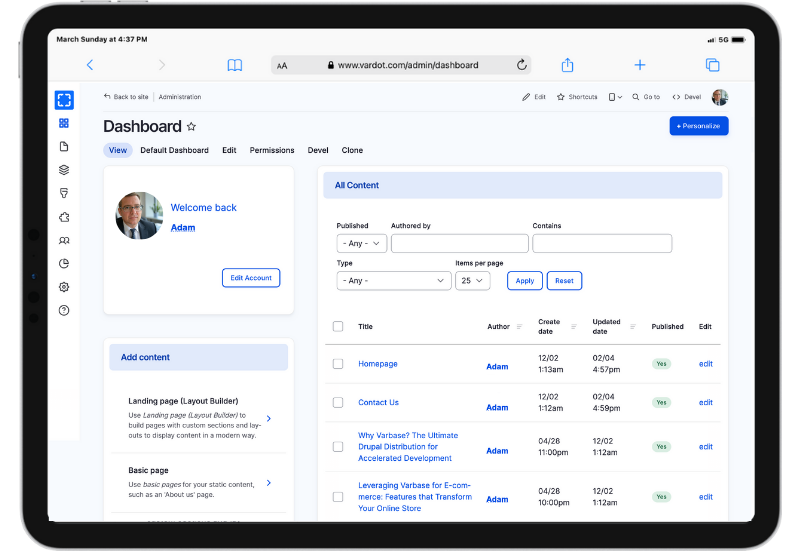
Task: Sort by Author column icon
Action: pos(519,327)
